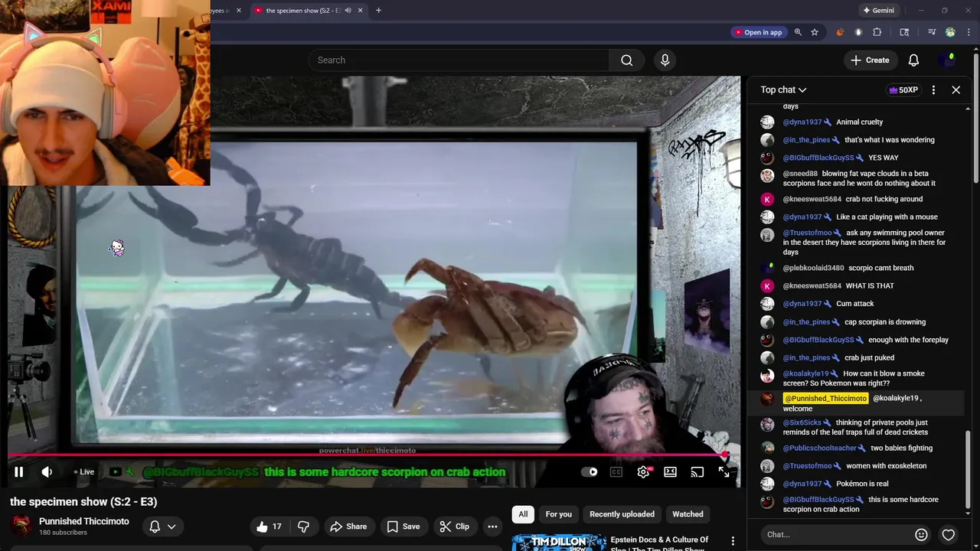
Task: Open the Chrome three-dot menu
Action: tap(969, 32)
